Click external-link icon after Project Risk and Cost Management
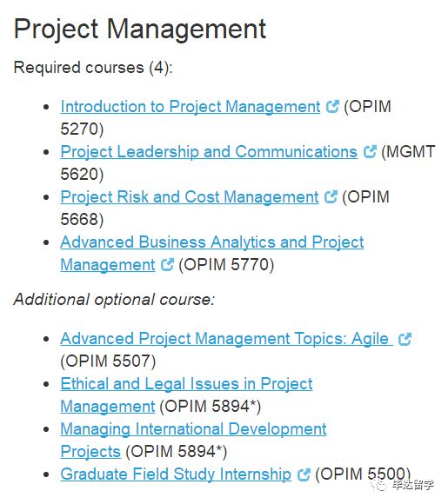 [331, 197]
